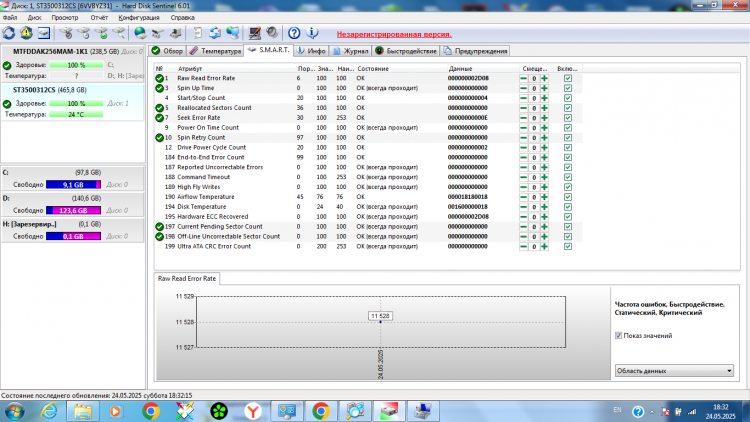
Task: Switch to the Предупреждения tab
Action: point(475,51)
